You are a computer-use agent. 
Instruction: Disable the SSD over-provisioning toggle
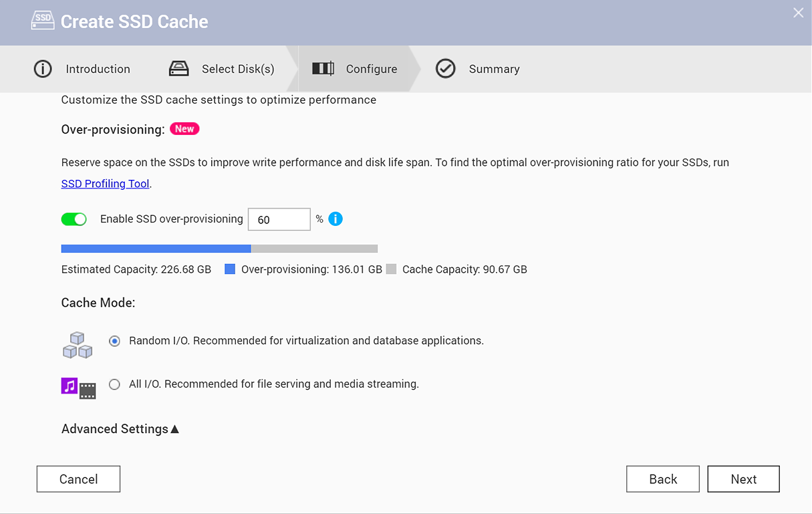pyautogui.click(x=74, y=219)
